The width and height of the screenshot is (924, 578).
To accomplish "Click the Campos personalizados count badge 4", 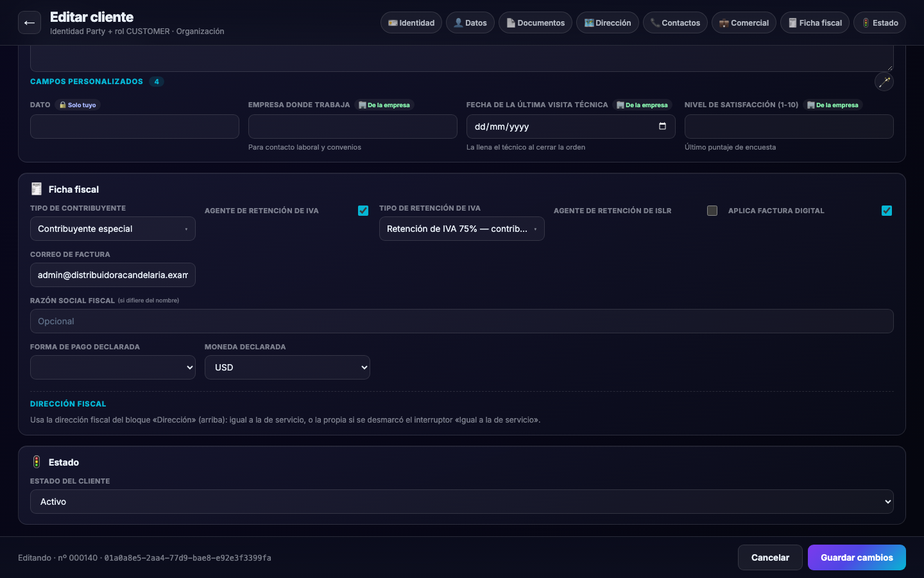I will pos(157,82).
